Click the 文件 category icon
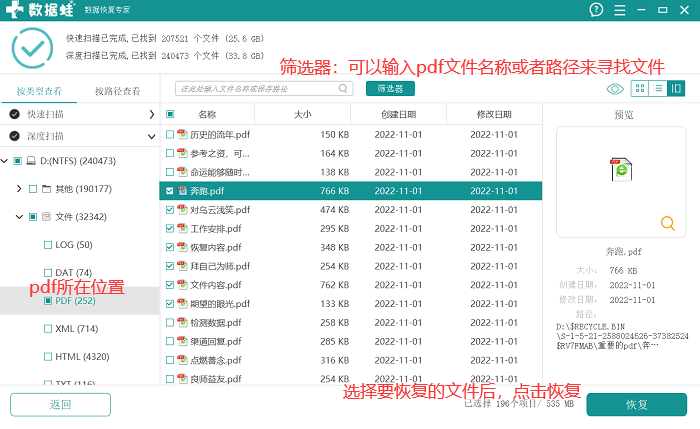Viewport: 700px width, 429px height. [x=46, y=217]
